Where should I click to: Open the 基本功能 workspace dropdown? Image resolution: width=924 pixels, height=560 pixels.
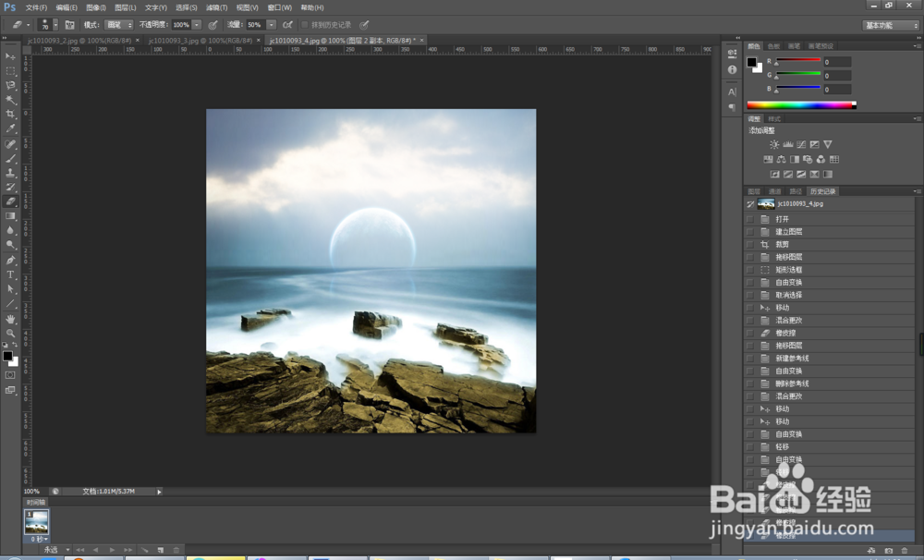891,25
